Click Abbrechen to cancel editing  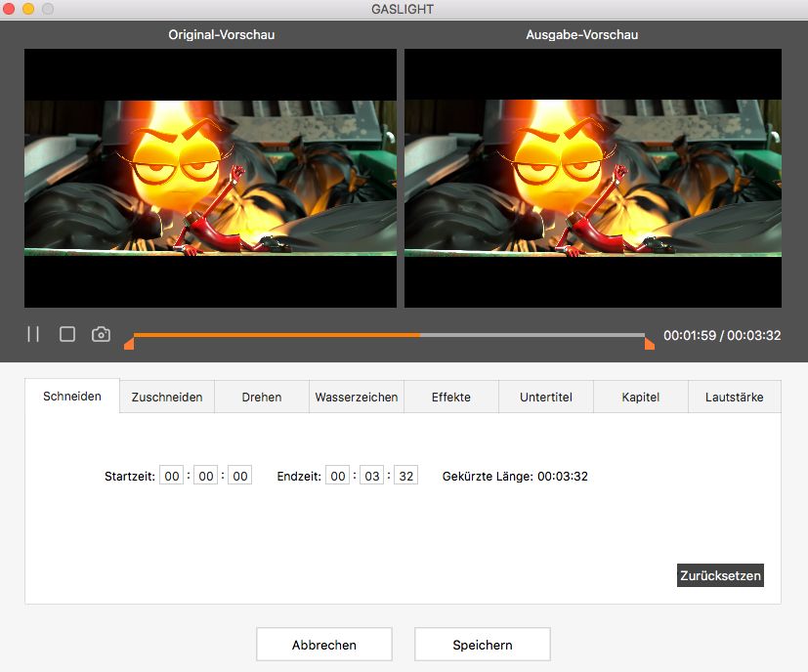[324, 645]
